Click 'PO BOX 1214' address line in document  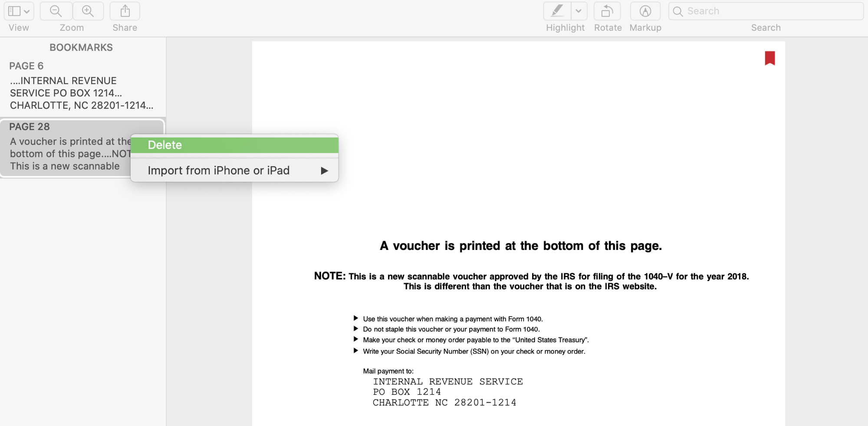point(407,392)
